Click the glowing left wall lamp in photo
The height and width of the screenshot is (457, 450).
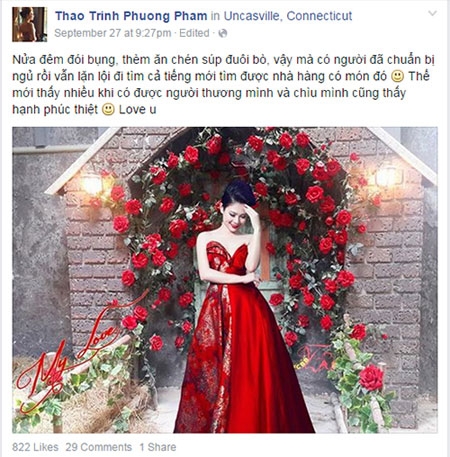[x=92, y=184]
